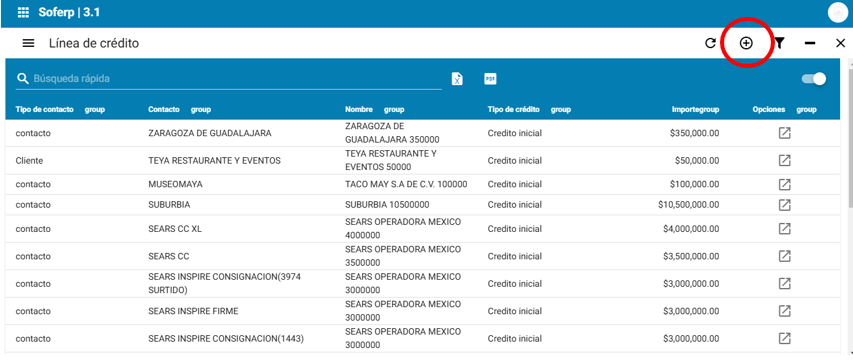Open the apps grid launcher
The image size is (853, 360).
[23, 13]
